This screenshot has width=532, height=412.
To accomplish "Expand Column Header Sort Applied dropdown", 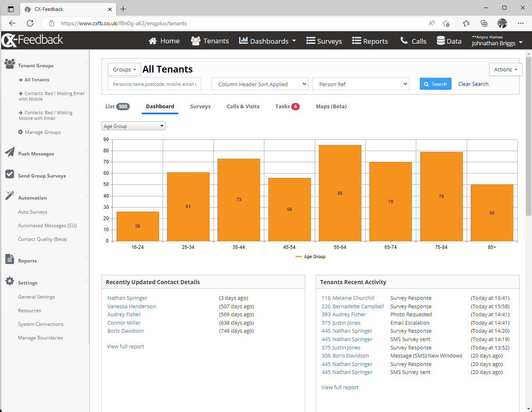I will [x=260, y=84].
